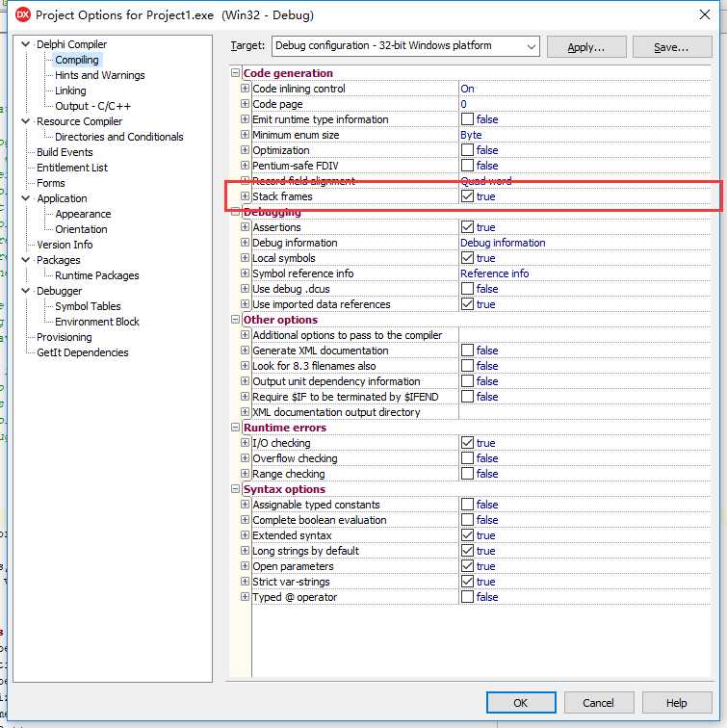Collapse the Other options section
727x728 pixels.
click(235, 320)
